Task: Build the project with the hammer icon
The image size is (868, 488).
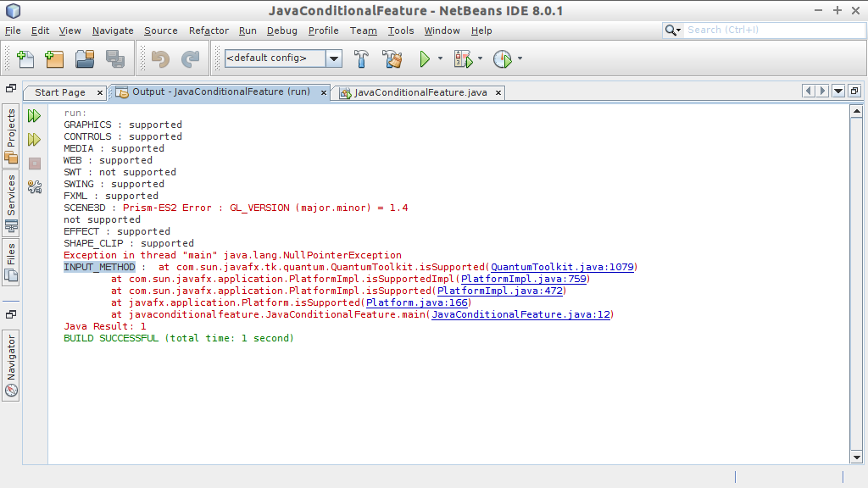Action: click(361, 59)
